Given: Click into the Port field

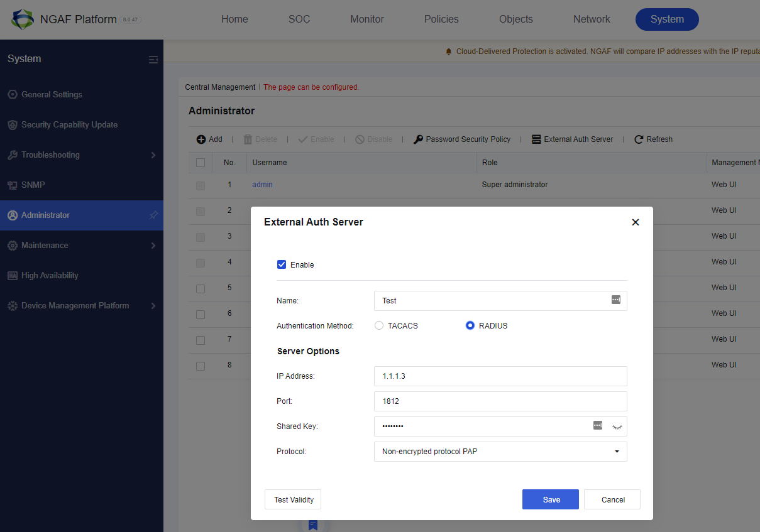Looking at the screenshot, I should coord(500,401).
